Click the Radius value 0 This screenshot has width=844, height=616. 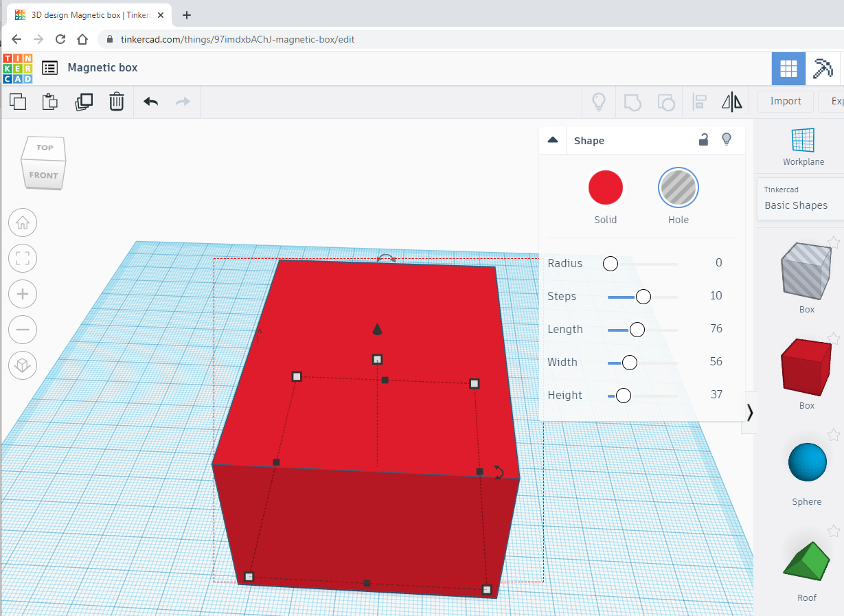718,263
